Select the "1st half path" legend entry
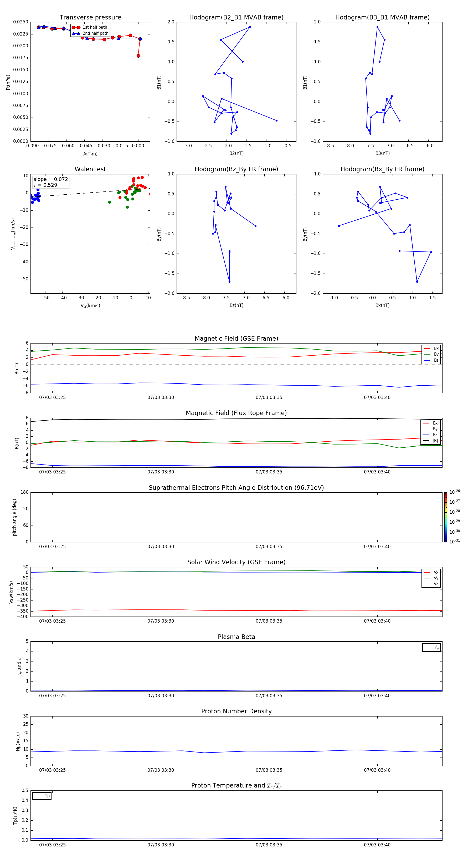Image resolution: width=473 pixels, height=868 pixels. tap(90, 27)
